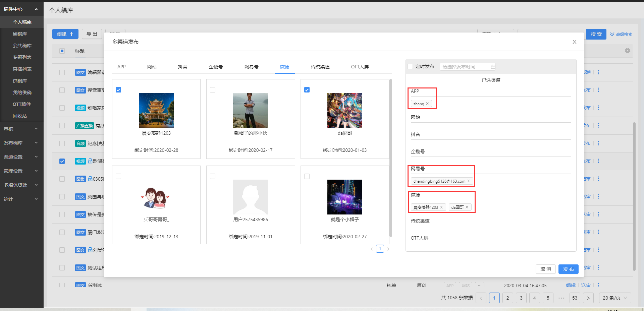Select the 就是个小帽子 account thumbnail
This screenshot has height=311, width=644.
(344, 197)
